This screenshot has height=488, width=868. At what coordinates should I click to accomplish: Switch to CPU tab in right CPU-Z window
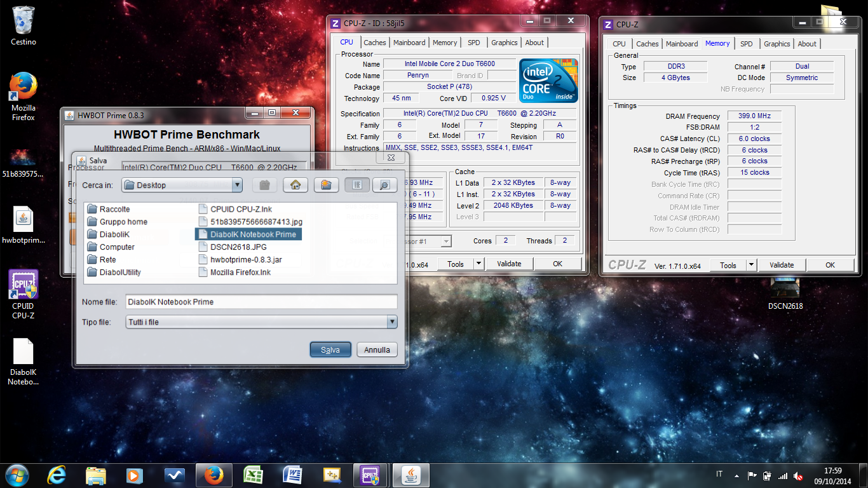[x=620, y=44]
